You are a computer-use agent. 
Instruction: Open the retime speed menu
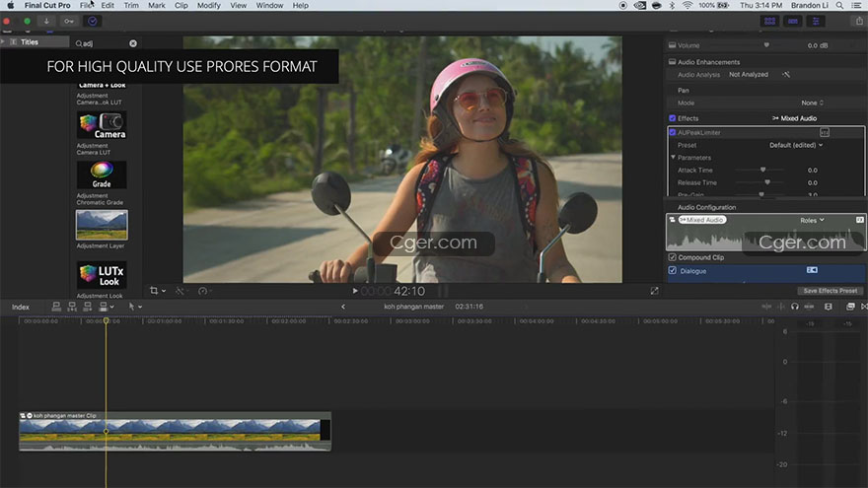204,291
